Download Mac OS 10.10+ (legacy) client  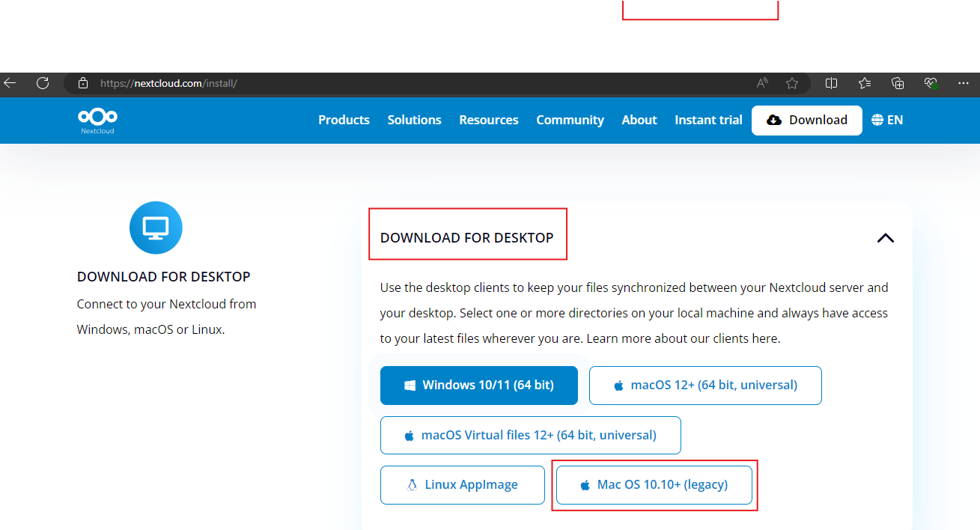coord(654,485)
